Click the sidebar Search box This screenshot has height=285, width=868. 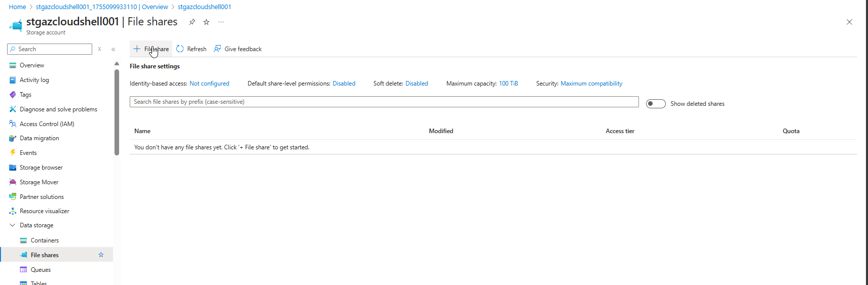tap(50, 49)
